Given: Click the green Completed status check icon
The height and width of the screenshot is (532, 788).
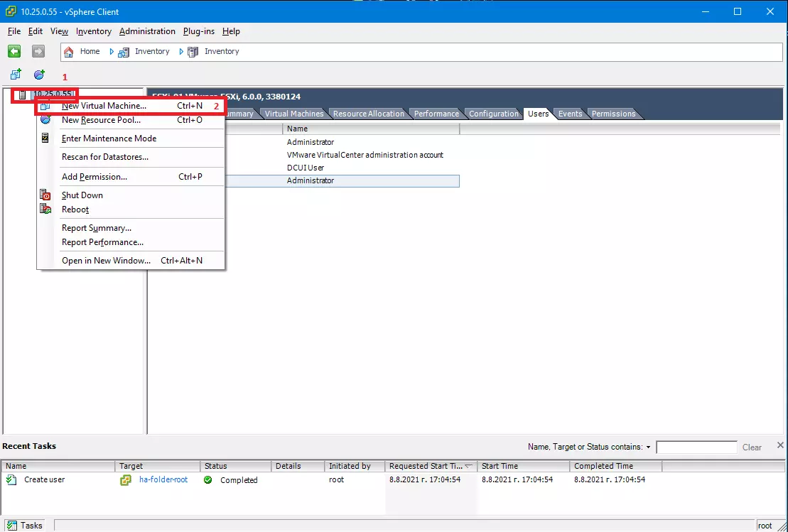Looking at the screenshot, I should 208,479.
